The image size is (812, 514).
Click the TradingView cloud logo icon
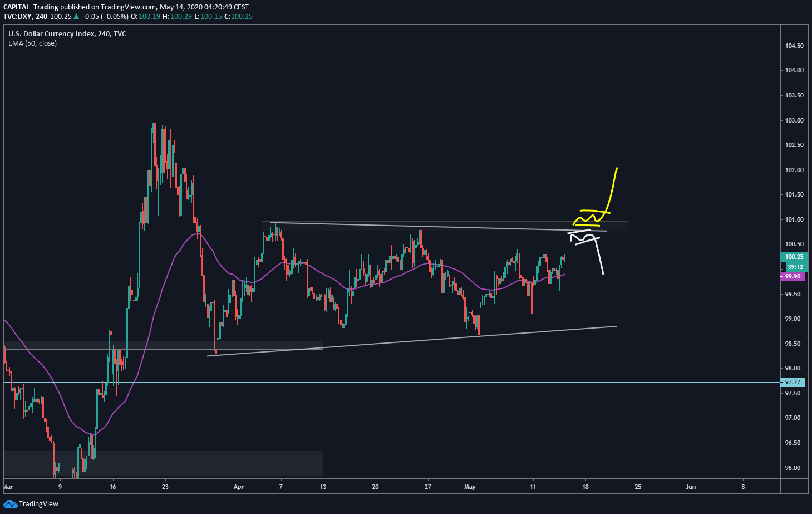coord(10,503)
